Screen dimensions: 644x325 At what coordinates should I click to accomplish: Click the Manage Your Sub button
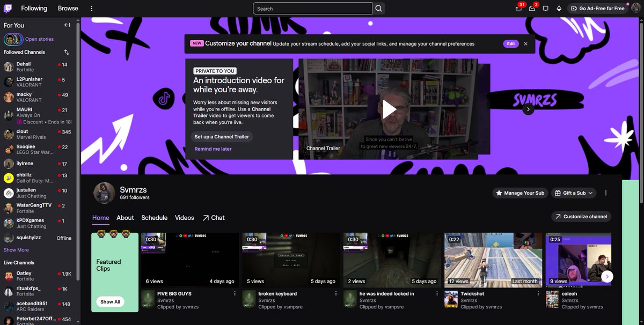coord(520,193)
